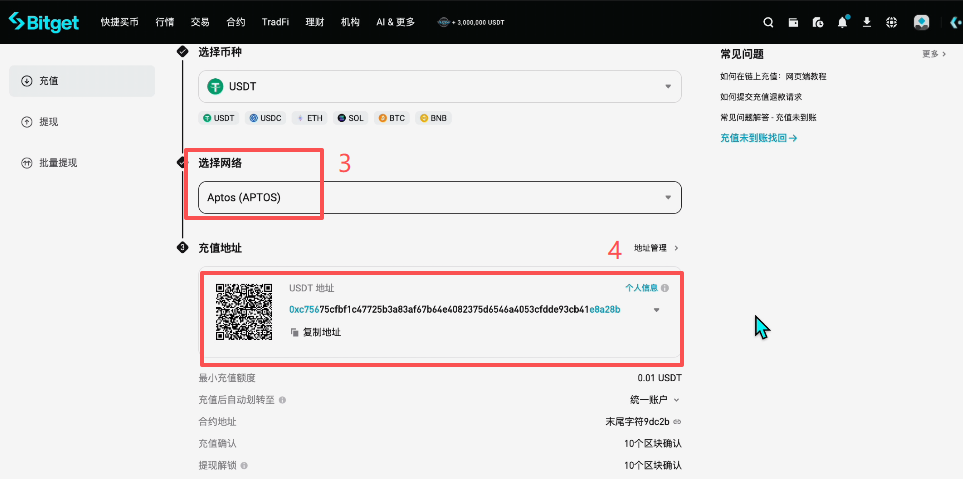Screen dimensions: 963x479
Task: Click the 0.01 USDT minimum deposit value
Action: pos(660,378)
